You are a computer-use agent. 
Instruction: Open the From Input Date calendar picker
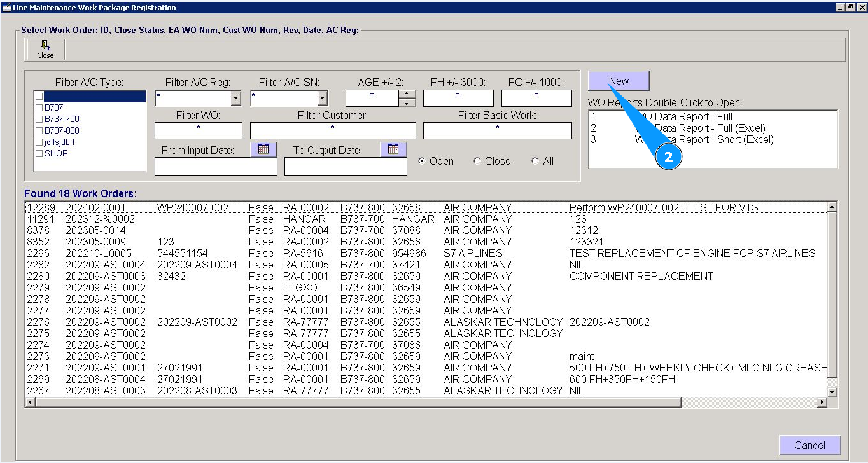(263, 149)
